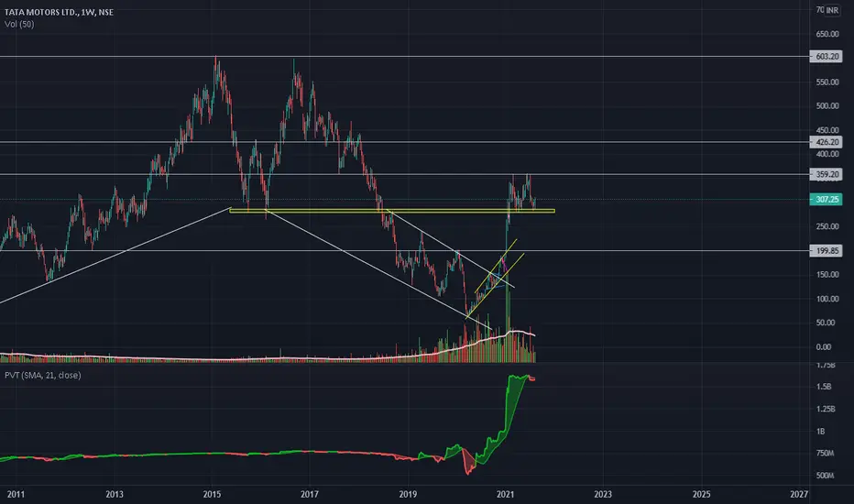Select the Vol (50) indicator label

click(x=19, y=24)
